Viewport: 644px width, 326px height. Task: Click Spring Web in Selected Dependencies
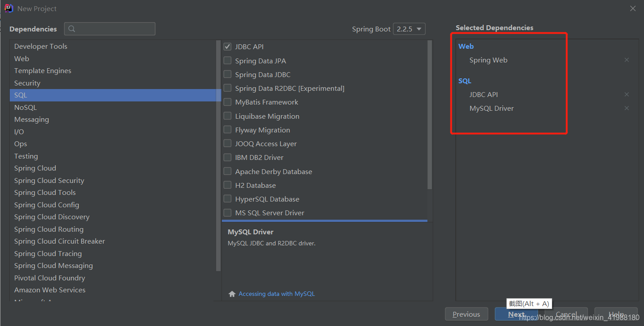point(489,60)
